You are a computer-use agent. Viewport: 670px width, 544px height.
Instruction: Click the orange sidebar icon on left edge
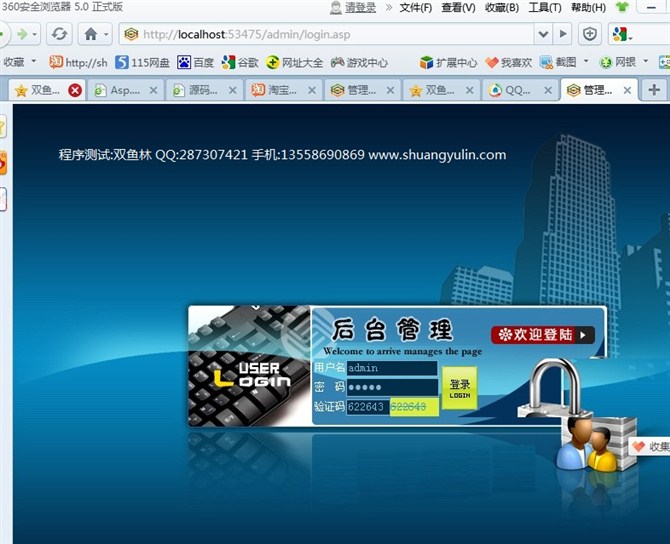pos(3,162)
